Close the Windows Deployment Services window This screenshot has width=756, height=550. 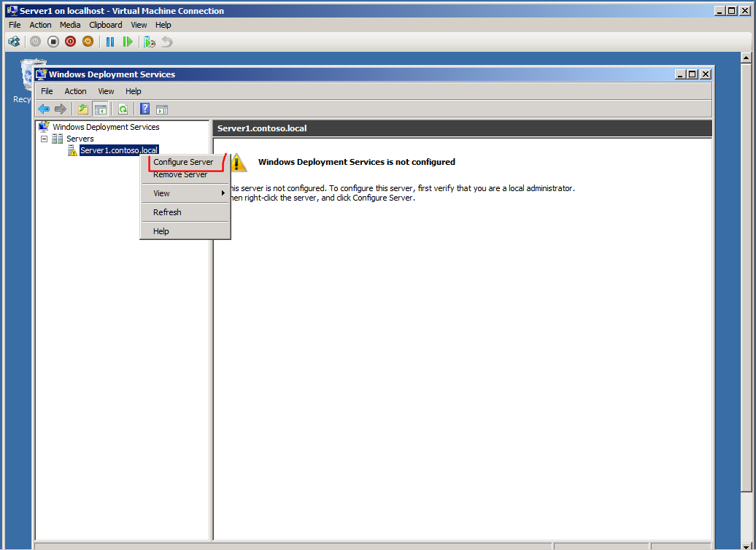(706, 74)
